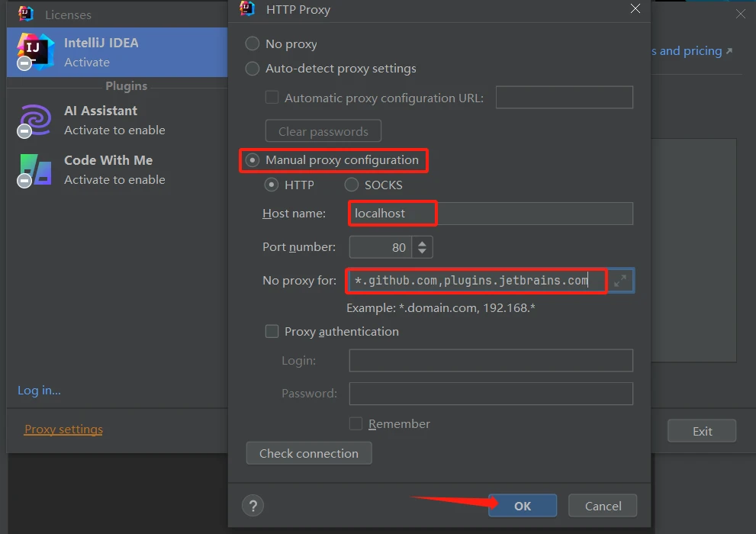Expand the No proxy for field editor
The height and width of the screenshot is (534, 756).
click(x=620, y=281)
